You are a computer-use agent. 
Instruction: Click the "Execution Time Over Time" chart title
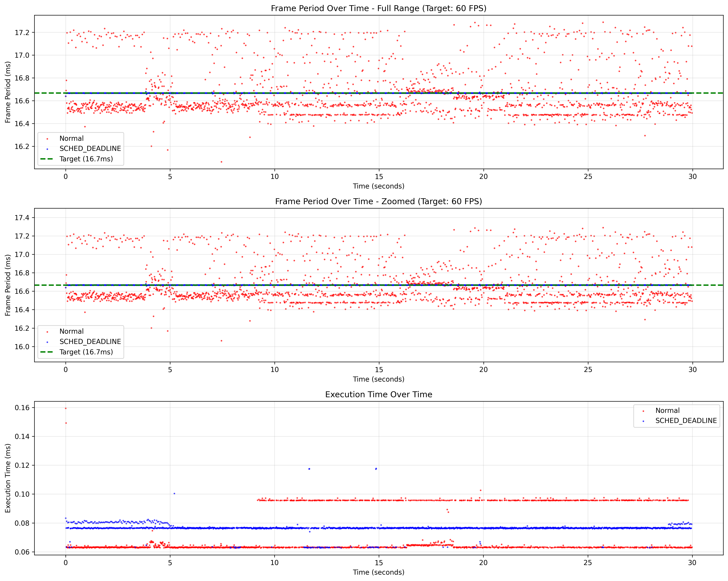click(379, 395)
